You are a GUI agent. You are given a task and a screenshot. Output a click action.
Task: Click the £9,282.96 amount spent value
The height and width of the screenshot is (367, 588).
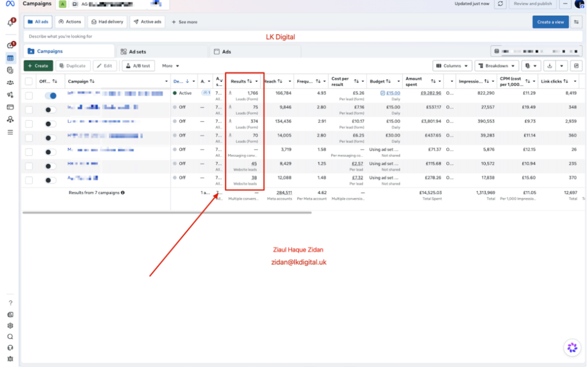pos(431,93)
